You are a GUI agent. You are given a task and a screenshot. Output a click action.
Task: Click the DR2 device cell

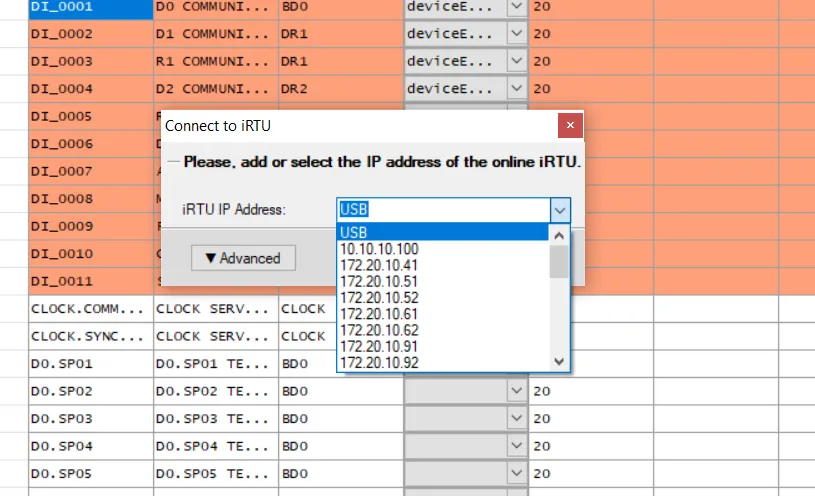click(341, 89)
